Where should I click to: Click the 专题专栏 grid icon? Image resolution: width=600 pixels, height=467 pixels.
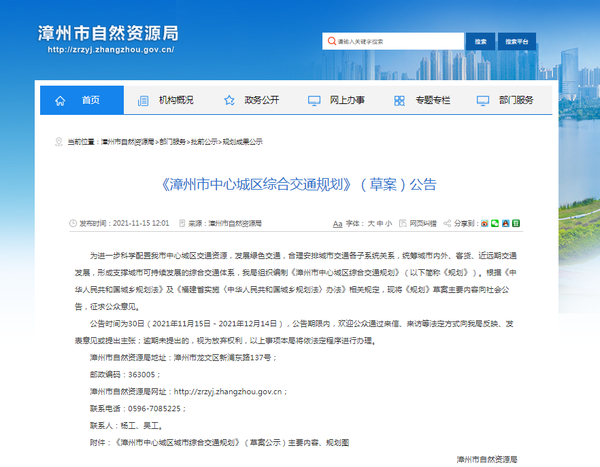[399, 101]
